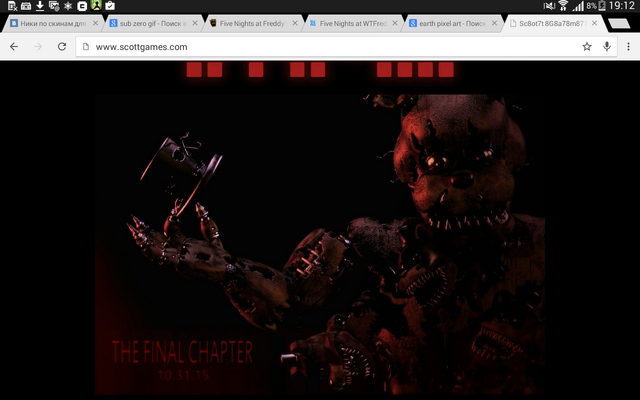
Task: Go back with the browser back arrow
Action: (14, 47)
